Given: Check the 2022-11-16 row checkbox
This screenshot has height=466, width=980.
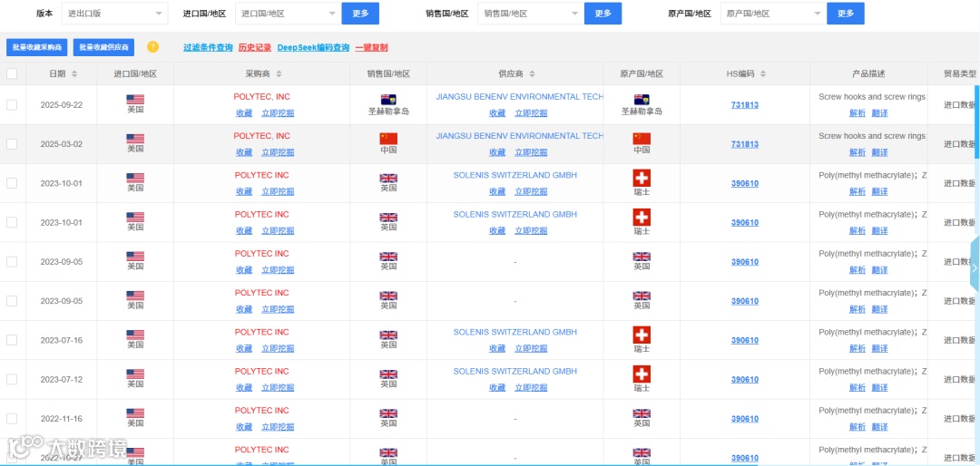Looking at the screenshot, I should coord(12,419).
